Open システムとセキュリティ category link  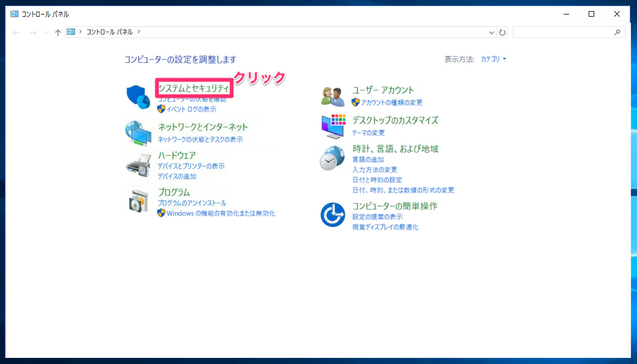click(x=194, y=88)
